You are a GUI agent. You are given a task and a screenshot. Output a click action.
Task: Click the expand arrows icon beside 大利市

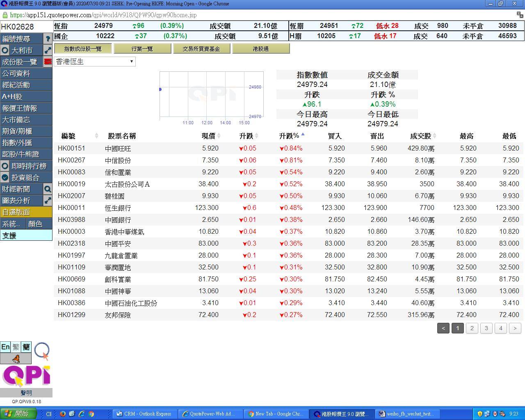point(48,50)
